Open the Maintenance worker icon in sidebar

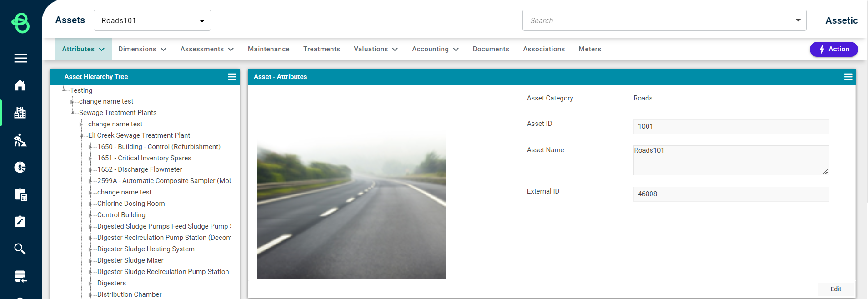[x=20, y=140]
